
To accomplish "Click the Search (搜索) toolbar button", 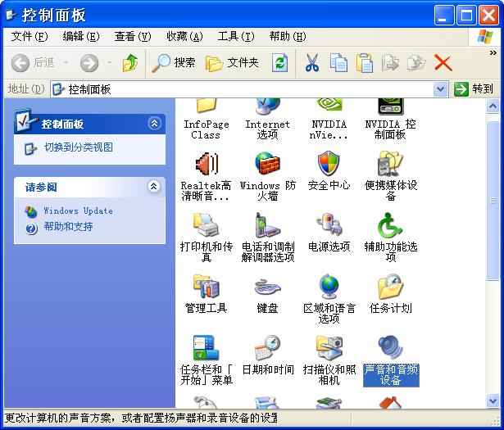I will tap(174, 62).
